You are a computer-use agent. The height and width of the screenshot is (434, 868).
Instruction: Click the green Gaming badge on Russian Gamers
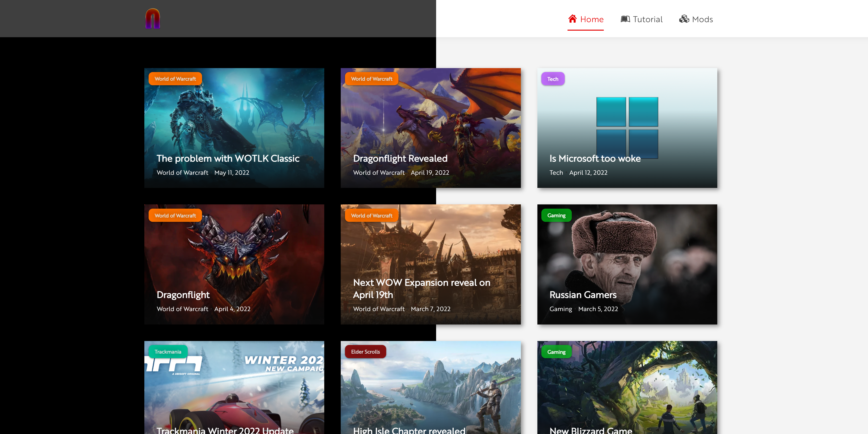tap(556, 215)
